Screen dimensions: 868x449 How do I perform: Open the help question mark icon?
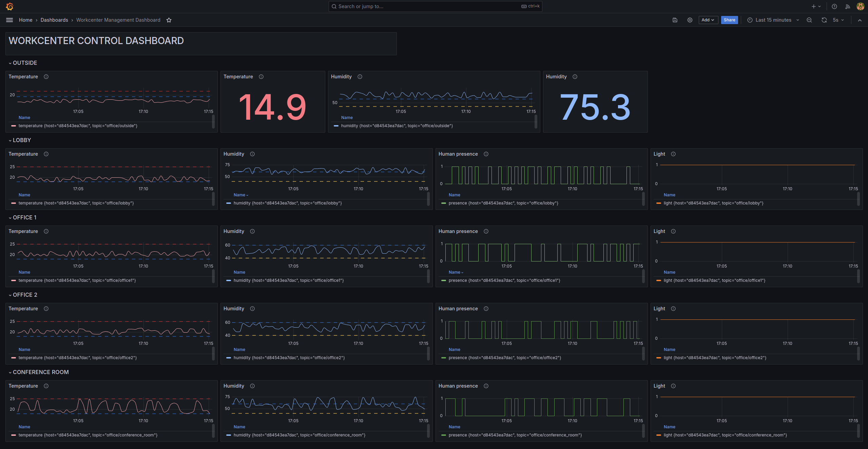[x=834, y=6]
